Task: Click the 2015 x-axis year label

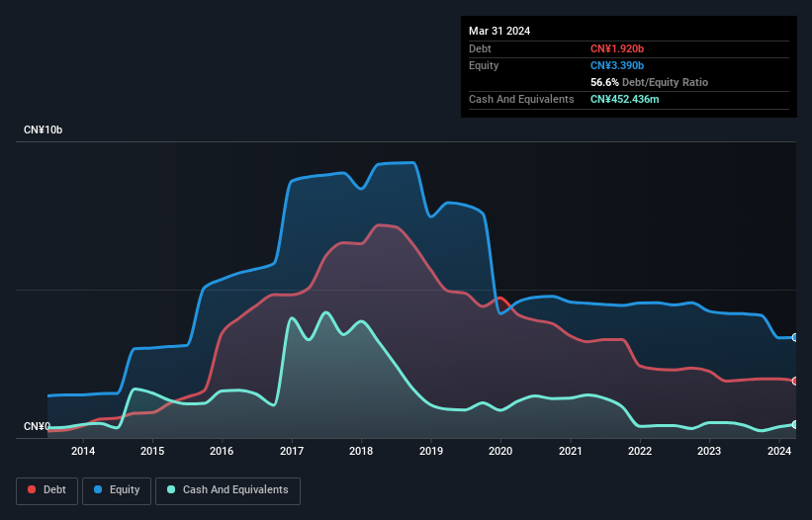Action: [x=152, y=451]
